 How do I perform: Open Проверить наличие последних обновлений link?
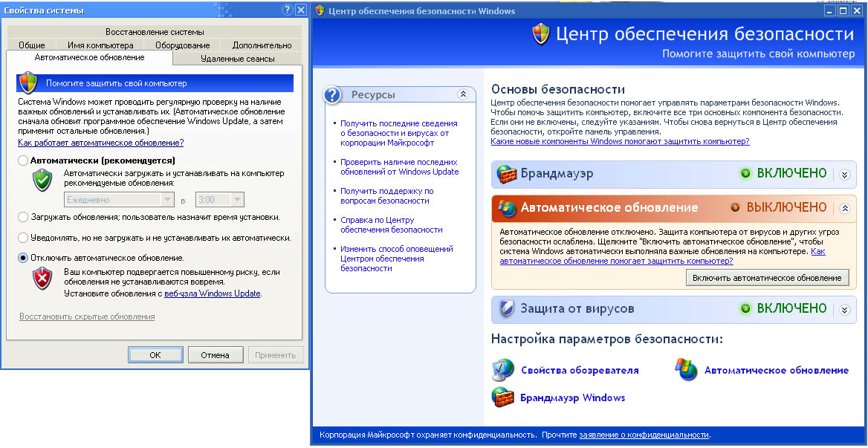pyautogui.click(x=400, y=167)
